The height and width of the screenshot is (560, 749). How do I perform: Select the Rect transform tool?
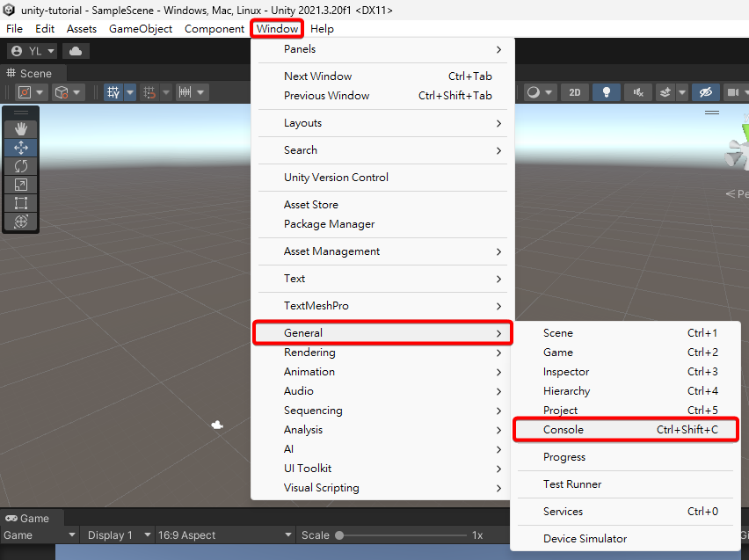[20, 203]
